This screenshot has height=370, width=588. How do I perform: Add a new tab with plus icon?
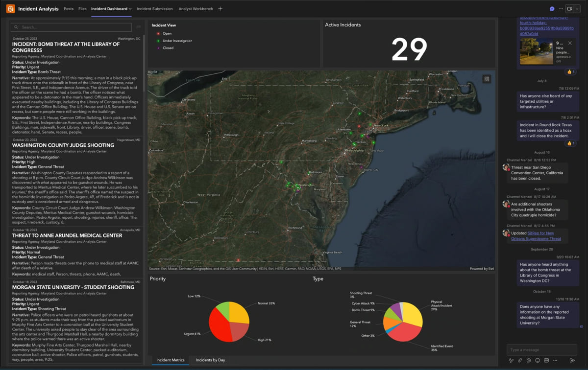[x=220, y=9]
